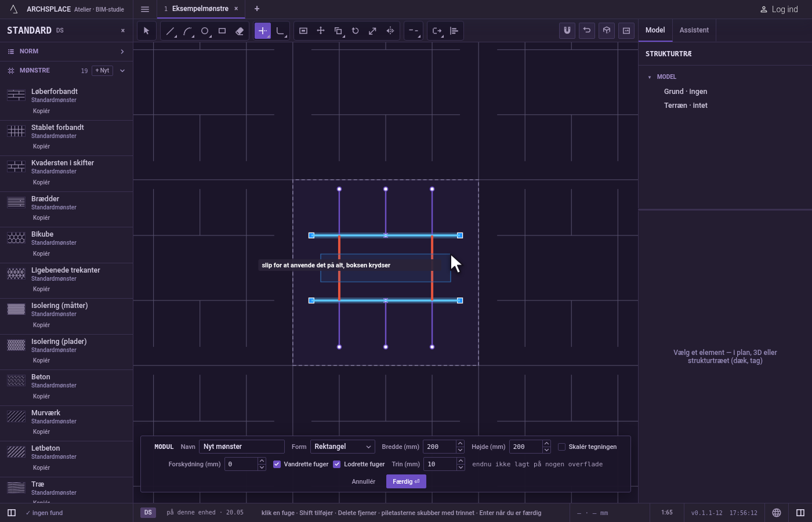Expand the NORM section chevron
812x522 pixels.
pyautogui.click(x=122, y=52)
